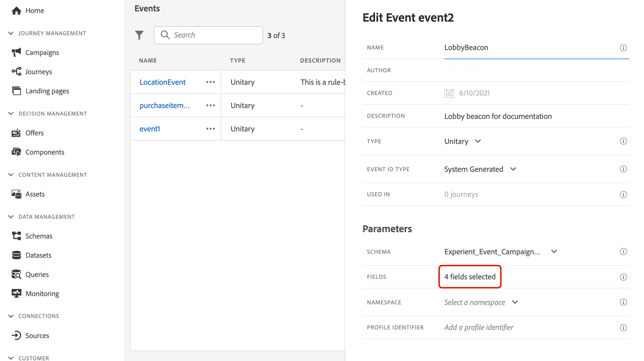Click the info icon for Used In
The image size is (644, 361).
click(623, 195)
